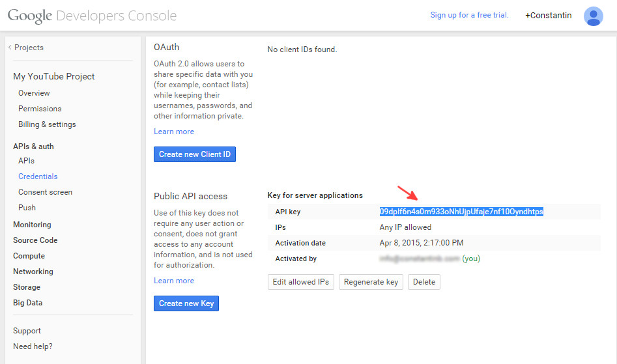Open the Consent screen page
617x364 pixels.
coord(45,192)
